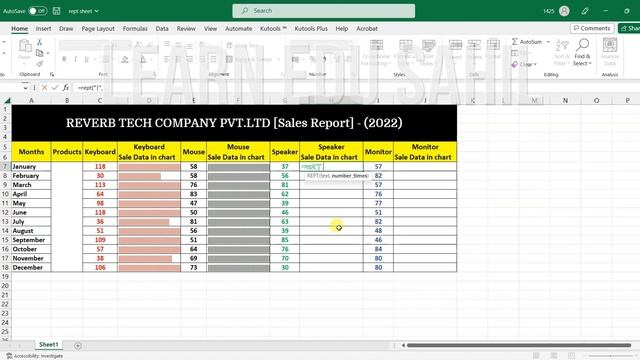Toggle Bold formatting
Screen dimensions: 640x360
coord(64,60)
